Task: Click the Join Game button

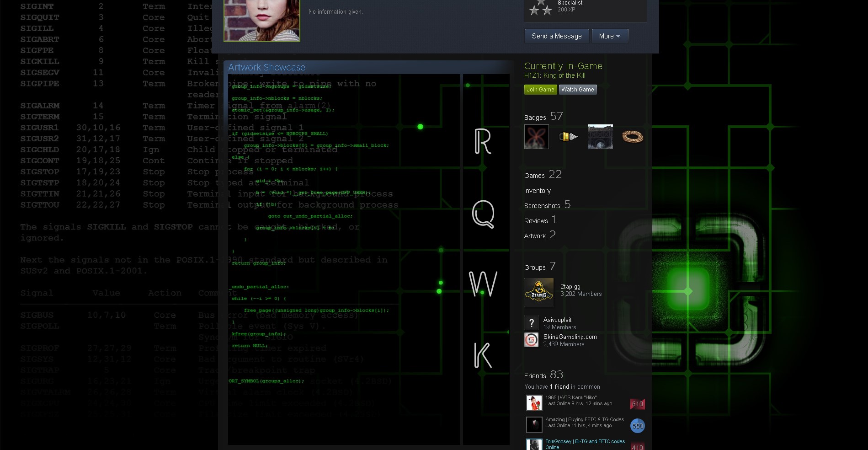Action: coord(540,90)
